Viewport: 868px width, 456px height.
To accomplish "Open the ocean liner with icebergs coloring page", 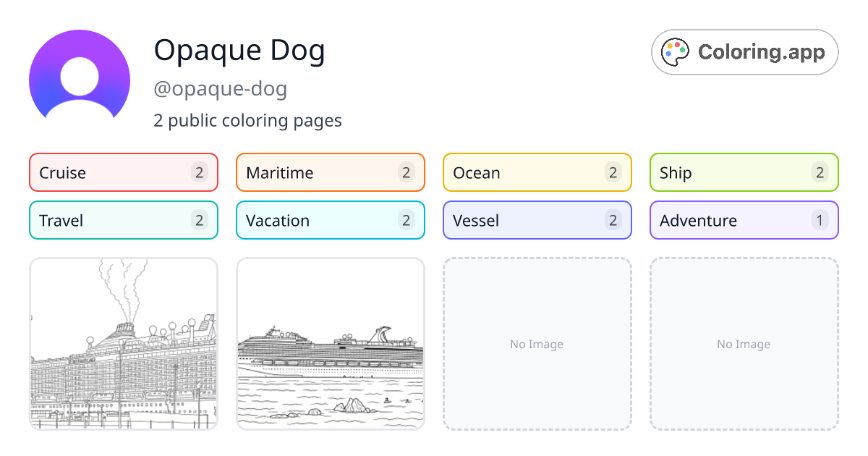I will coord(330,344).
